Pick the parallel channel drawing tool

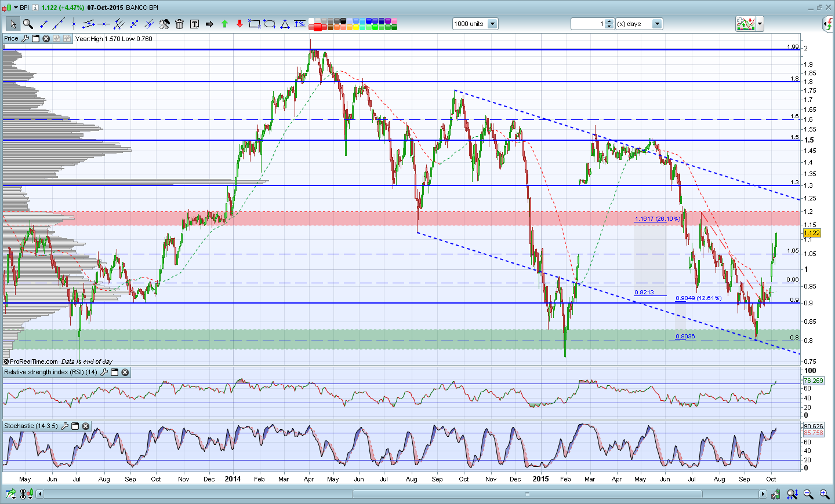tap(89, 24)
